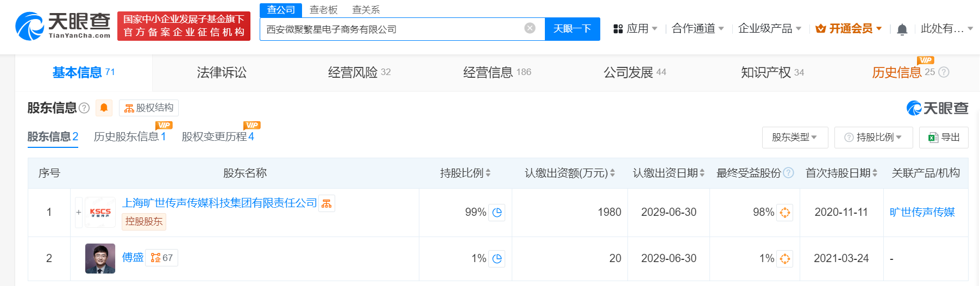Click the 2020-11-11 first holding date
This screenshot has height=286, width=980.
point(841,212)
